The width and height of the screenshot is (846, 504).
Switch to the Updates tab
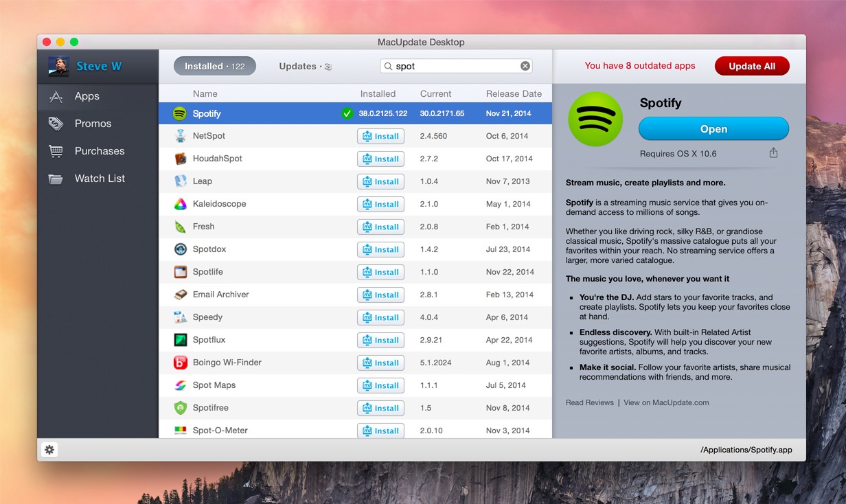(x=305, y=66)
